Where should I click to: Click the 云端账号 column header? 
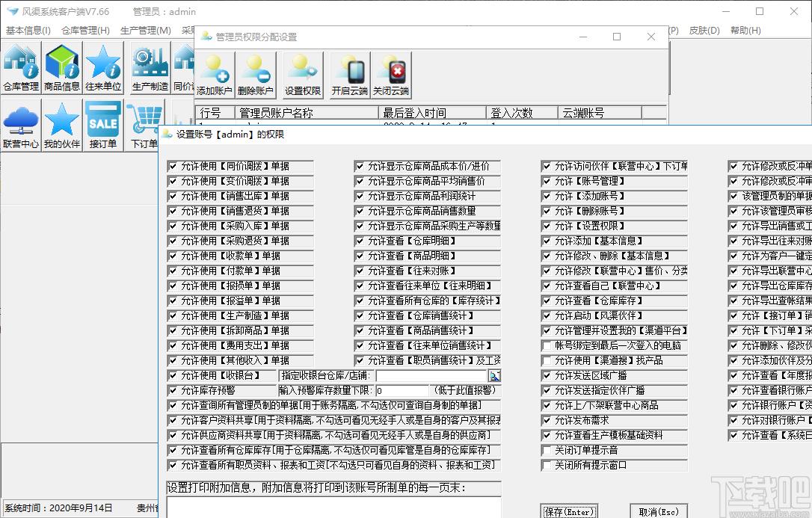click(600, 113)
